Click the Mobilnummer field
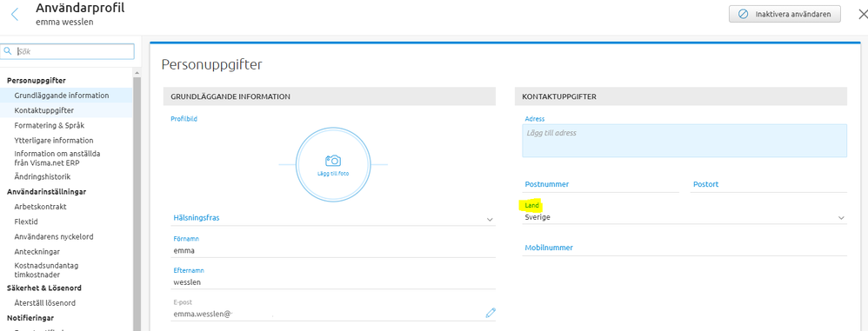This screenshot has height=331, width=868. 684,248
